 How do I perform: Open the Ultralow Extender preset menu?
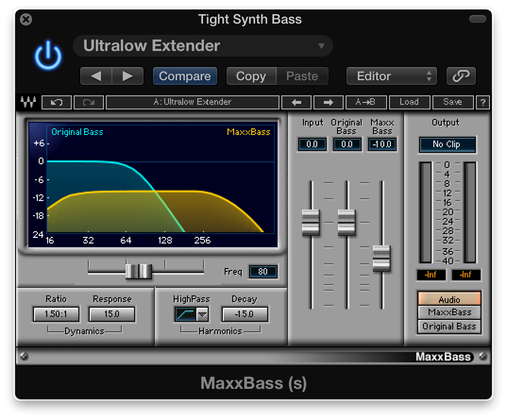click(203, 46)
